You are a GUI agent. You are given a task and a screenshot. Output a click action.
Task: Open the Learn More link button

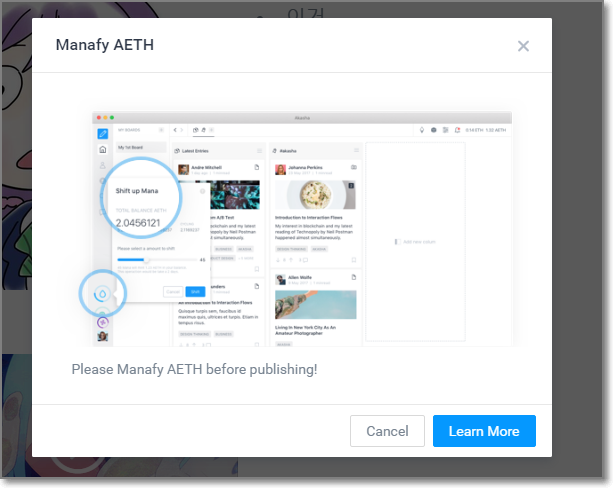point(484,431)
